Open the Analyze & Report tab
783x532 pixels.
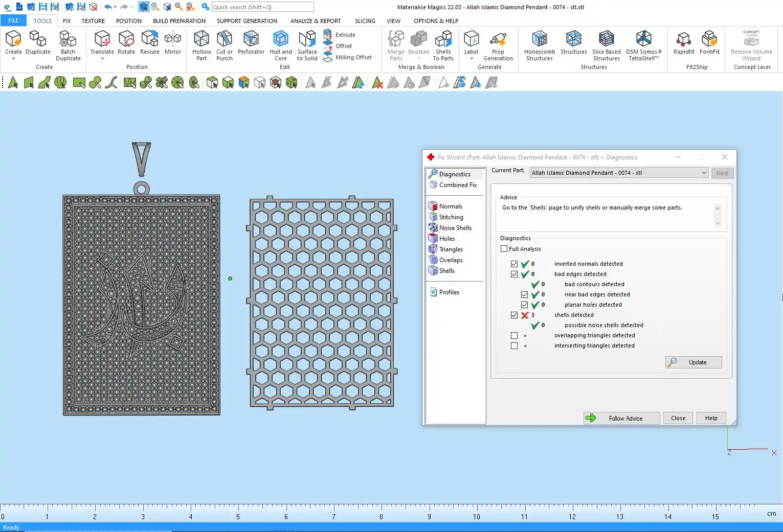[x=315, y=21]
